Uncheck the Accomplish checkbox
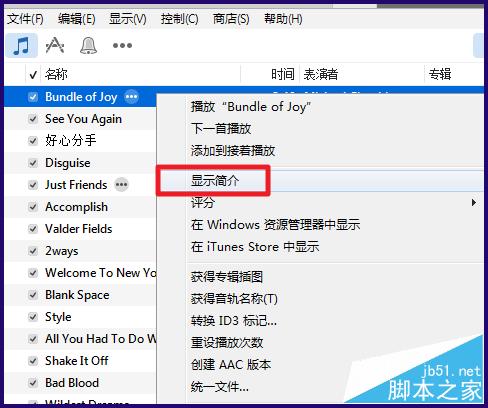 click(33, 207)
